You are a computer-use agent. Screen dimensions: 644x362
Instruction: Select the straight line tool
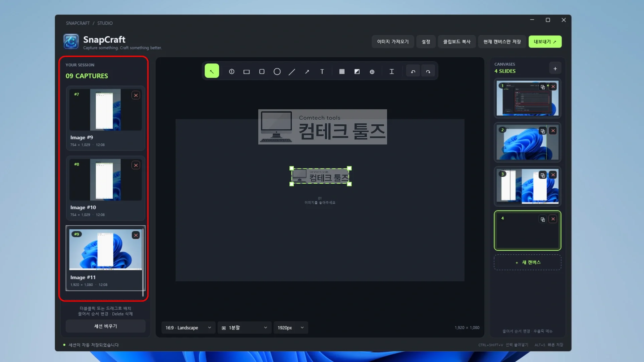[x=292, y=71]
